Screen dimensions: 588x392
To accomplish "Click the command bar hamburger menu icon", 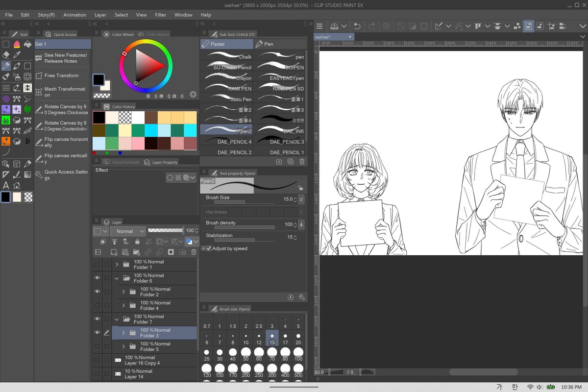I will point(319,26).
